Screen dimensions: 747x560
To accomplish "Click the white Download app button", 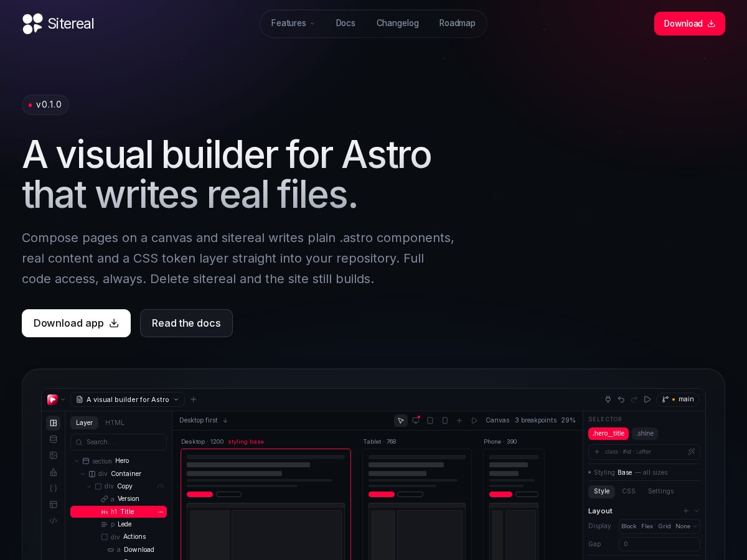I will 76,323.
